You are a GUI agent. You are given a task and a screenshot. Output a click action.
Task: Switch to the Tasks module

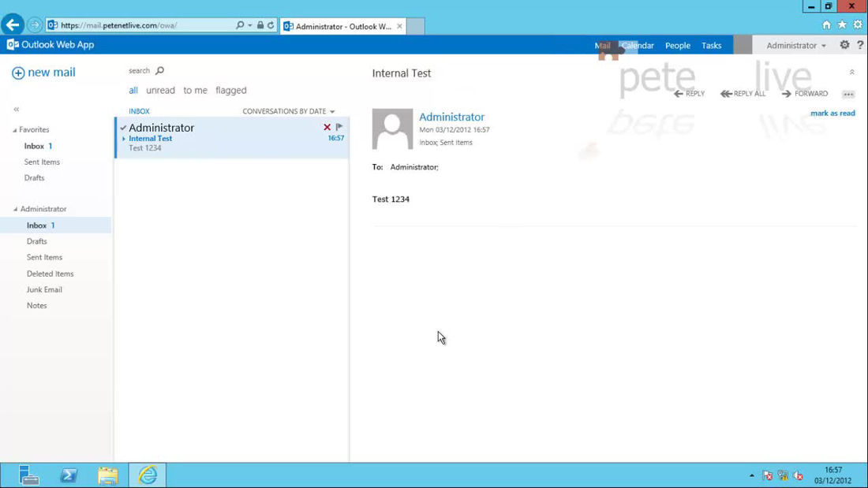pos(711,46)
